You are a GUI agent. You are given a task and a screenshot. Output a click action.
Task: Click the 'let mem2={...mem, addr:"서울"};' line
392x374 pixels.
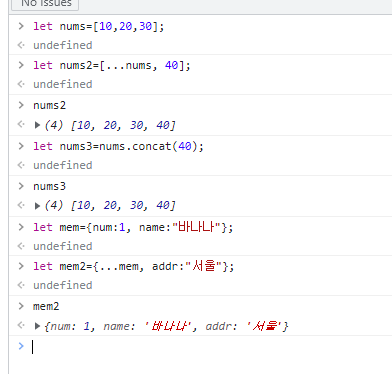134,266
